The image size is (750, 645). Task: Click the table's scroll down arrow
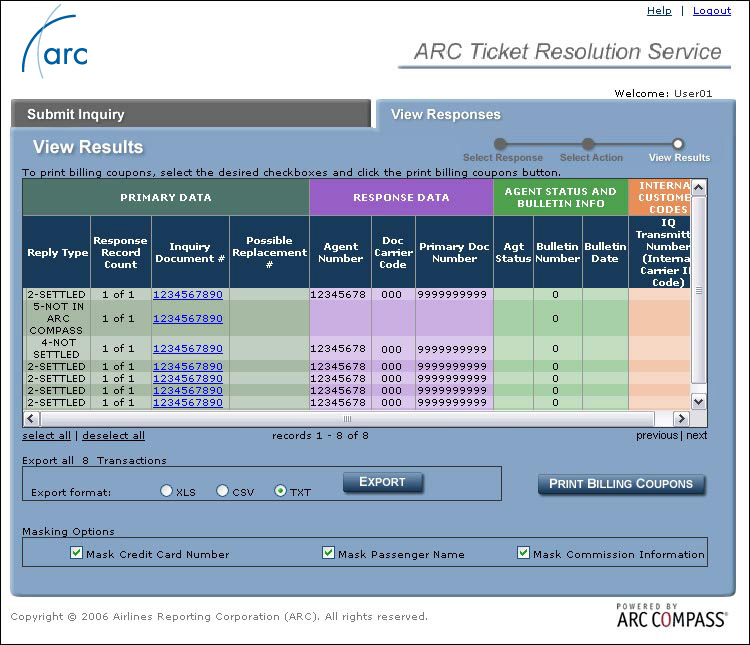[698, 401]
